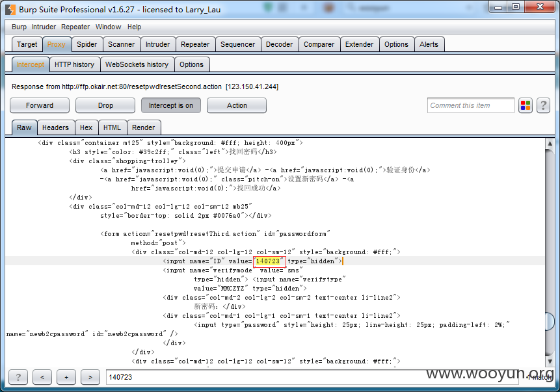Open the Intruder tool tab
Image resolution: width=560 pixels, height=392 pixels.
point(158,44)
